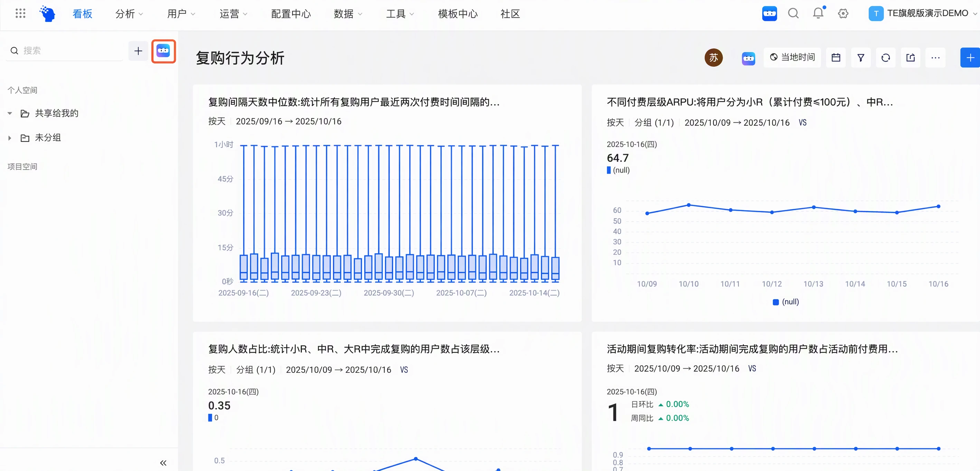Open the AI assistant icon in top bar

(x=769, y=13)
